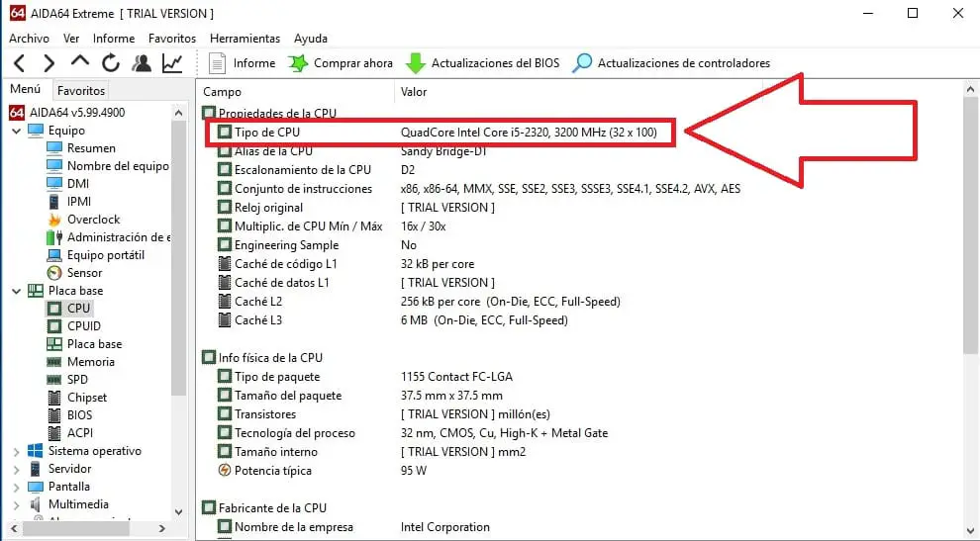
Task: Expand the Sistema operativo node
Action: click(17, 451)
